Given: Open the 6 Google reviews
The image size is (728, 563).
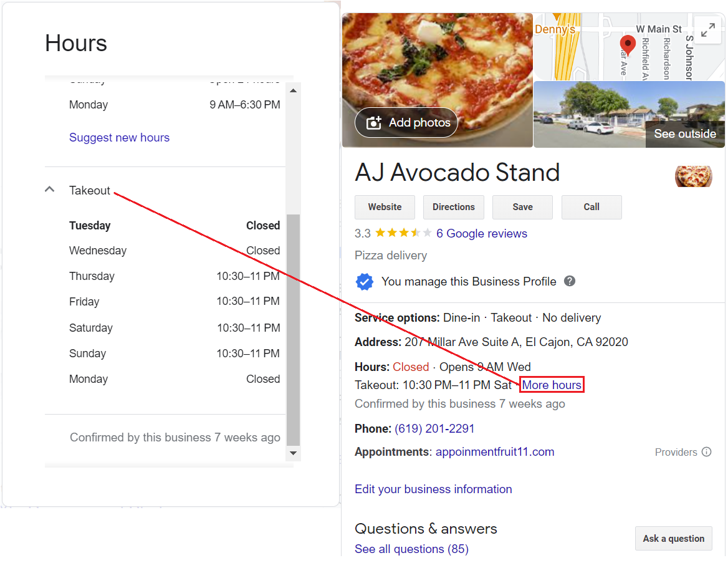Looking at the screenshot, I should click(481, 233).
